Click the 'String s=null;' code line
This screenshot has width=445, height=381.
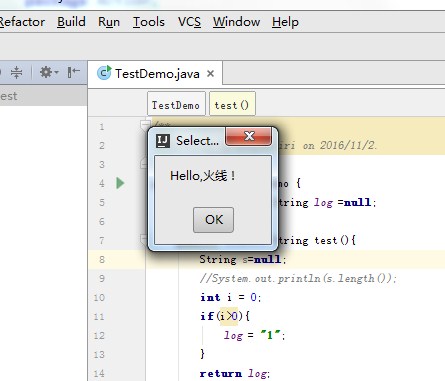243,259
